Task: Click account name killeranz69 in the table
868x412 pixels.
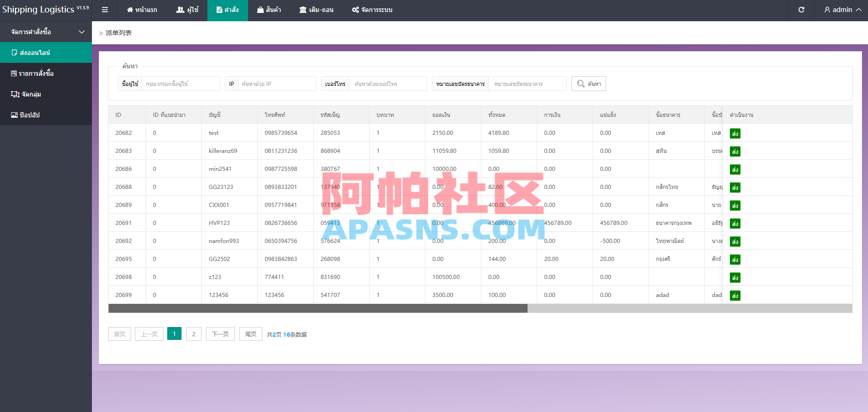Action: point(223,151)
